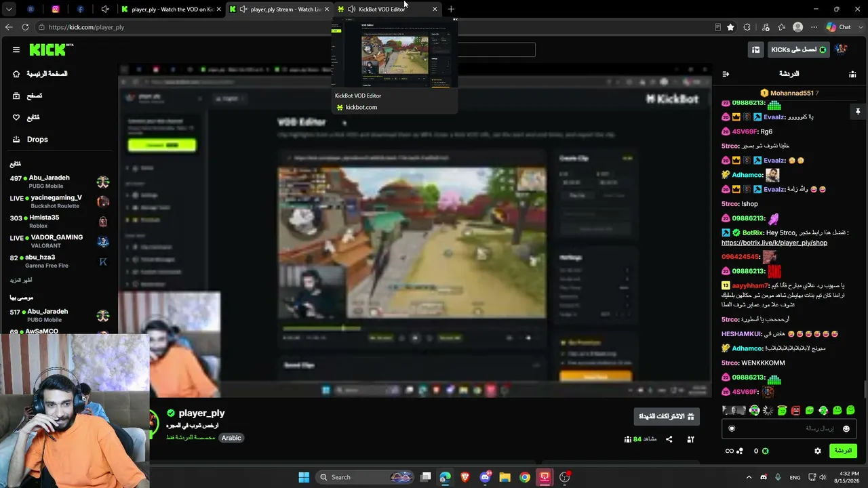
Task: Open the Kick sidebar hamburger menu
Action: [x=16, y=49]
